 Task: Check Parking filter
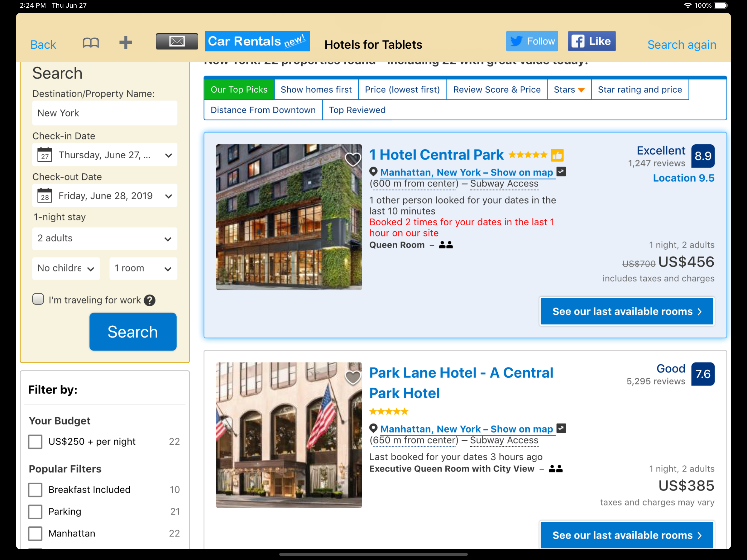click(35, 512)
